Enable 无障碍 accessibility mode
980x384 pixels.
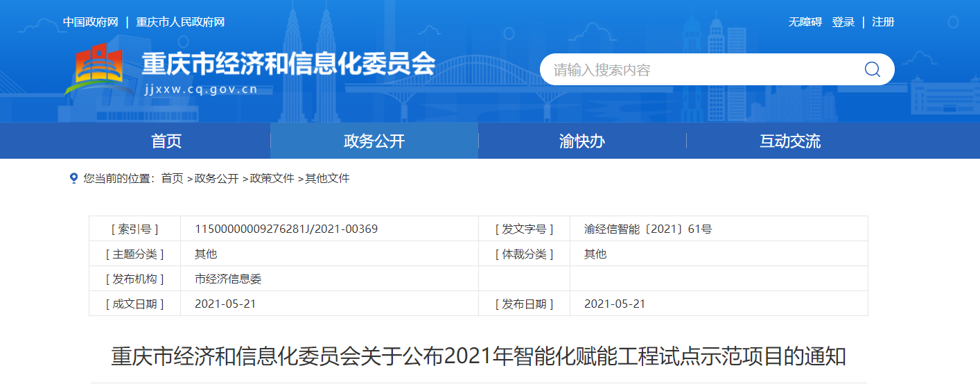coord(805,22)
